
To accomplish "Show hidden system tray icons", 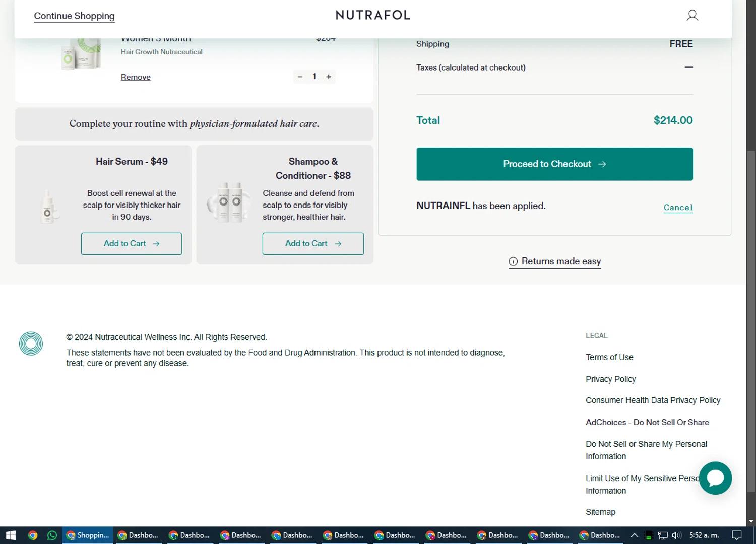I will 635,535.
